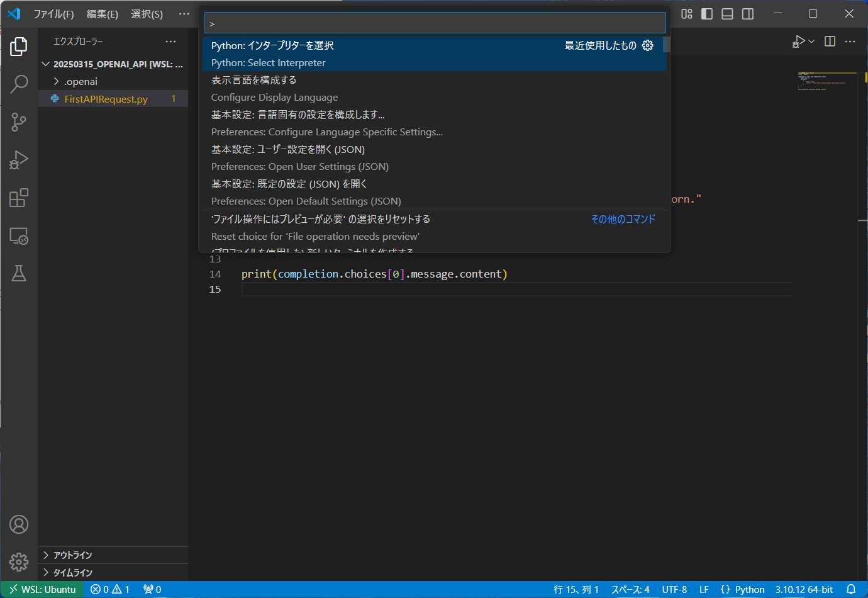The width and height of the screenshot is (868, 598).
Task: Click line number 15 in gutter
Action: [x=215, y=289]
